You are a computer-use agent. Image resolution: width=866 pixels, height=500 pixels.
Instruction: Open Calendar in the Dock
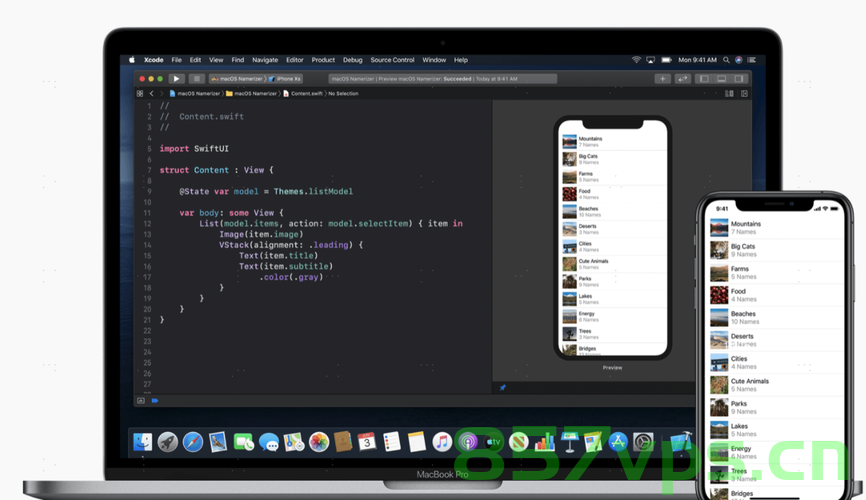click(x=367, y=441)
